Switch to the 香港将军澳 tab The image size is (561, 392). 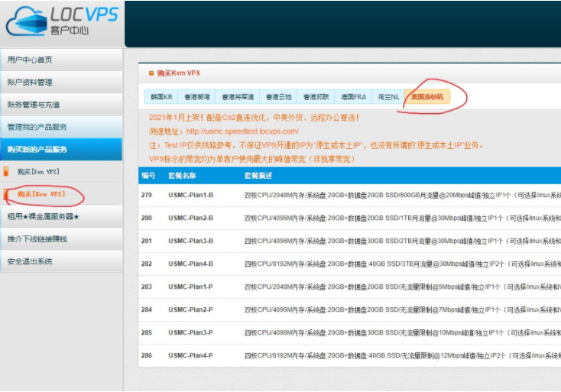point(238,97)
